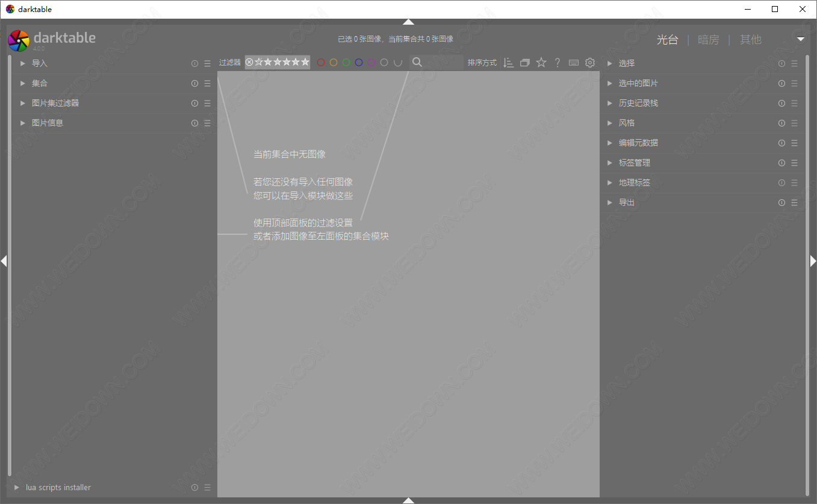This screenshot has width=817, height=504.
Task: Click the 编辑元数据 module header text
Action: (x=638, y=143)
